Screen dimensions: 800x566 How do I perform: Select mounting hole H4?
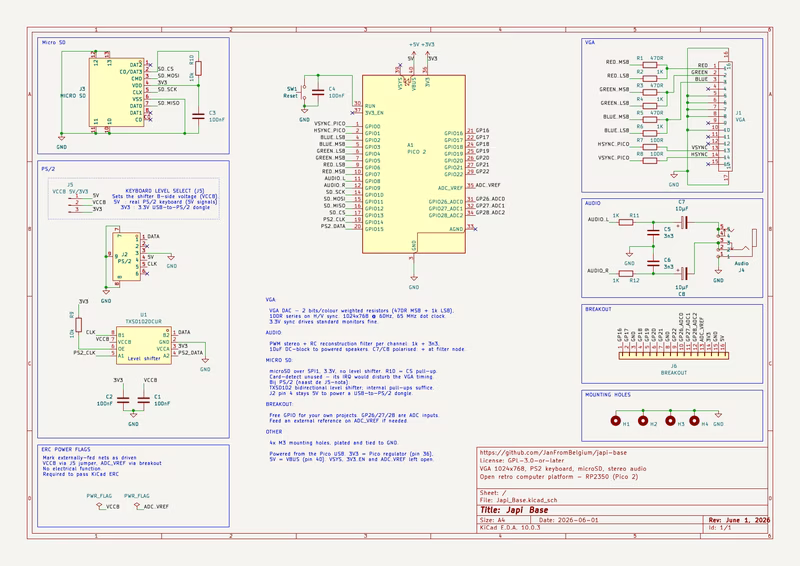point(694,421)
